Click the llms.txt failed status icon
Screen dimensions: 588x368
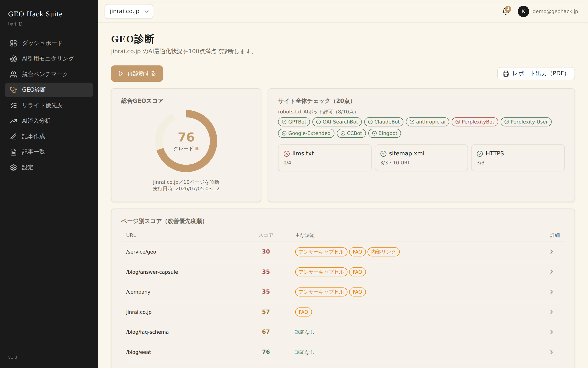[x=287, y=154]
